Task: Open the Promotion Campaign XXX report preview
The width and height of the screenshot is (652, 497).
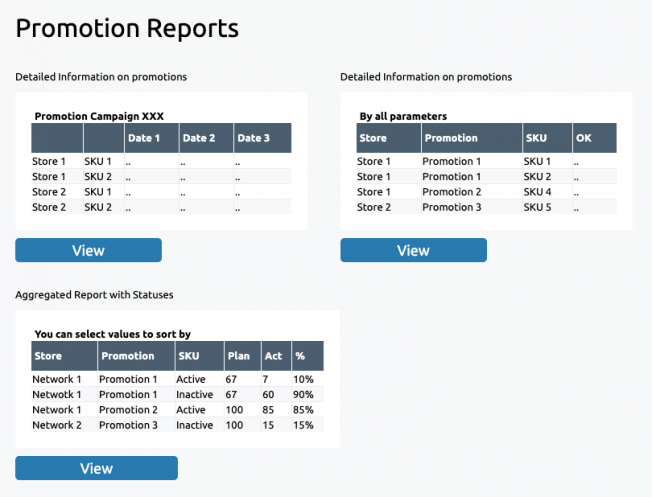Action: (161, 161)
